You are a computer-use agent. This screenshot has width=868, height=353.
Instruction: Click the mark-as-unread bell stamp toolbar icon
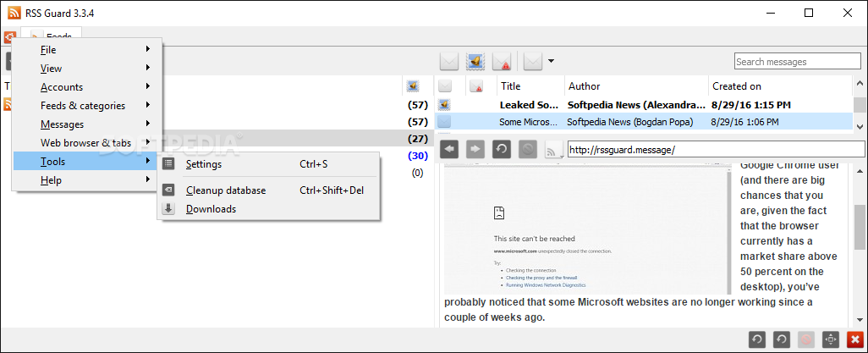point(475,62)
